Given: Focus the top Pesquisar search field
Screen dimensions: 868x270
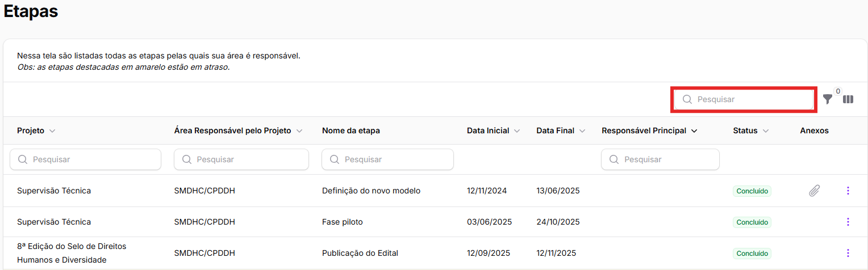Looking at the screenshot, I should 750,99.
